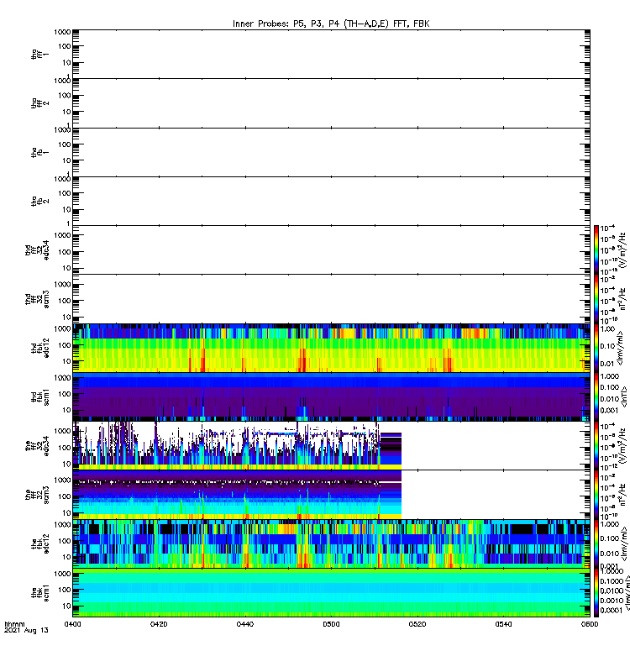This screenshot has height=672, width=630.
Task: Select the "tha fb 1" panel label
Action: [x=39, y=152]
